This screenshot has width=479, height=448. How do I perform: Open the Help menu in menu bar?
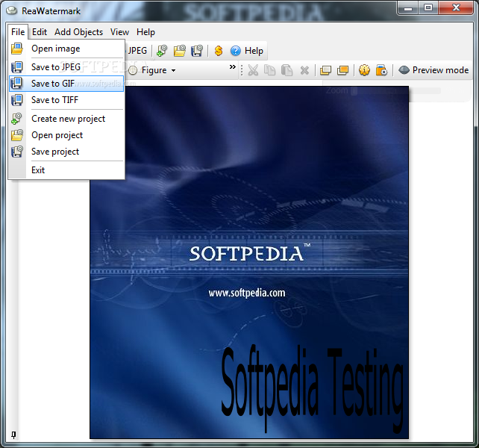click(x=145, y=32)
